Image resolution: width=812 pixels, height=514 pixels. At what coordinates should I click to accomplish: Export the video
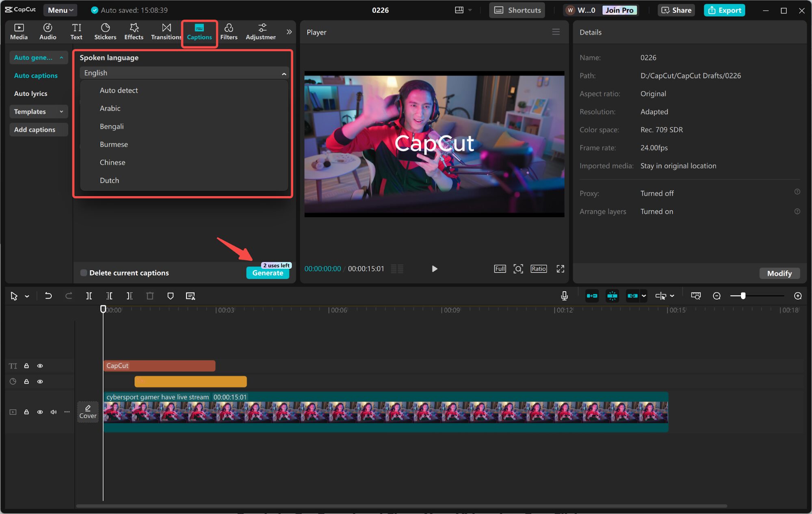(x=724, y=10)
